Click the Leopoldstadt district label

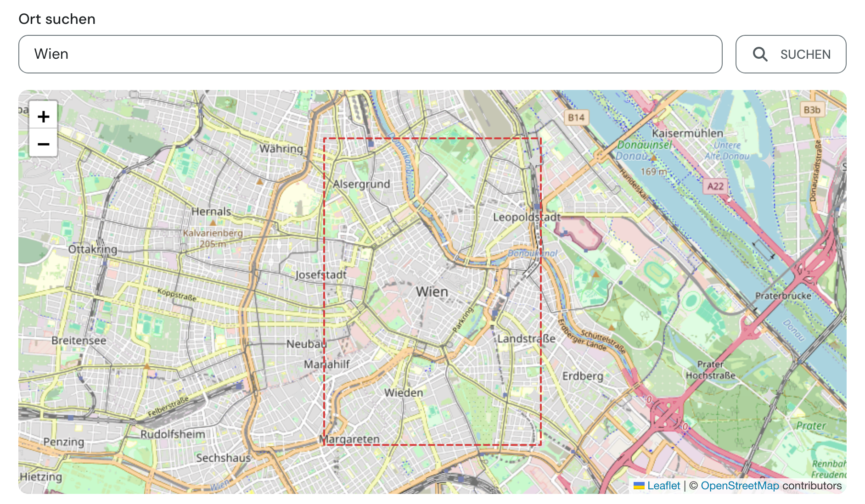(527, 217)
